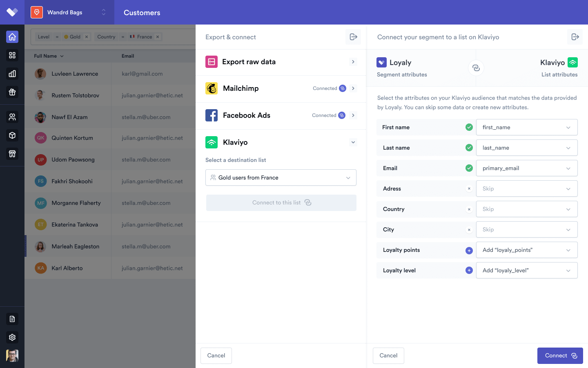The width and height of the screenshot is (588, 368).
Task: Close the Klaviyo connect panel with exit icon
Action: [575, 37]
